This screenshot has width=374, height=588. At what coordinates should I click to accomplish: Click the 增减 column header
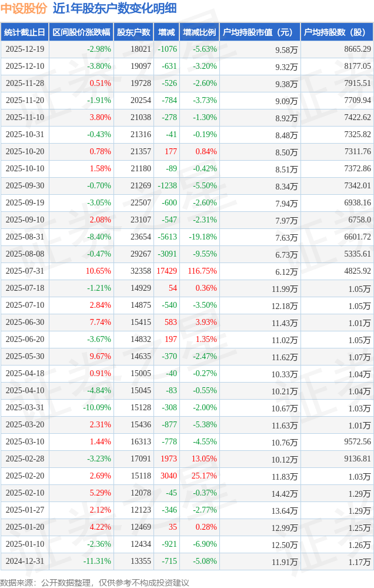point(166,32)
